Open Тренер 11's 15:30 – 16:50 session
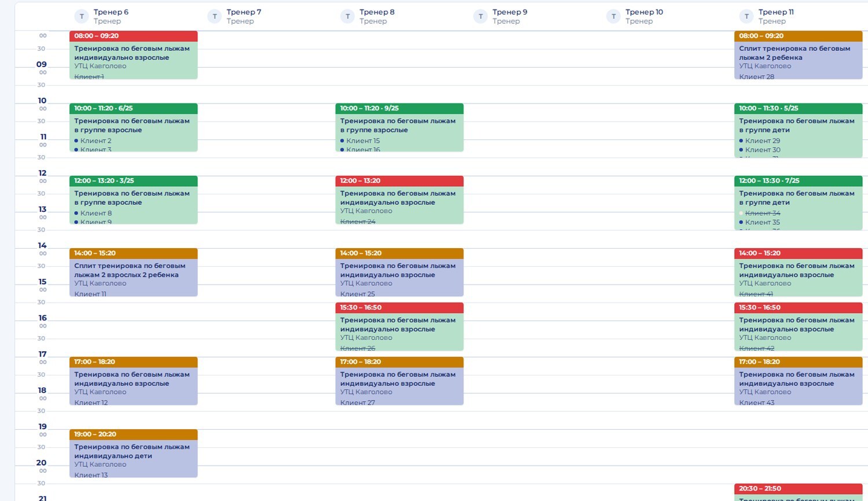The height and width of the screenshot is (501, 868). [798, 327]
